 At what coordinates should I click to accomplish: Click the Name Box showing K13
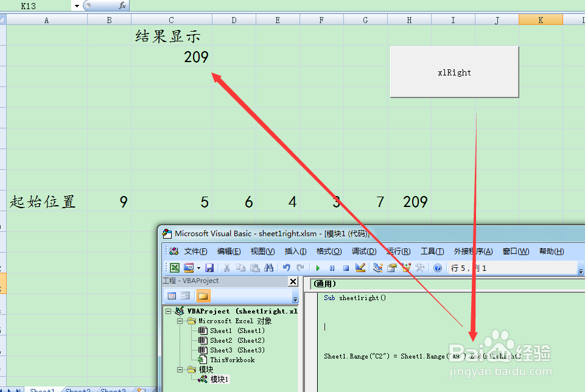tap(37, 5)
